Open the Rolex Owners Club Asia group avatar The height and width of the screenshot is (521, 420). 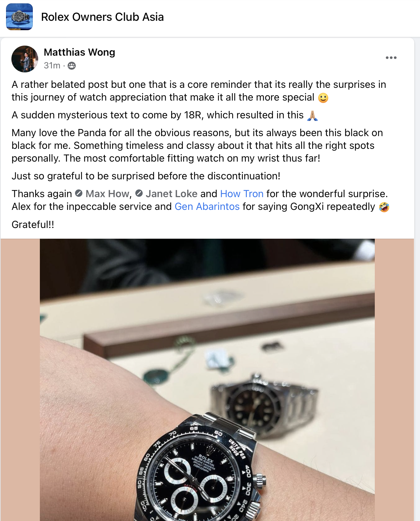[x=19, y=17]
